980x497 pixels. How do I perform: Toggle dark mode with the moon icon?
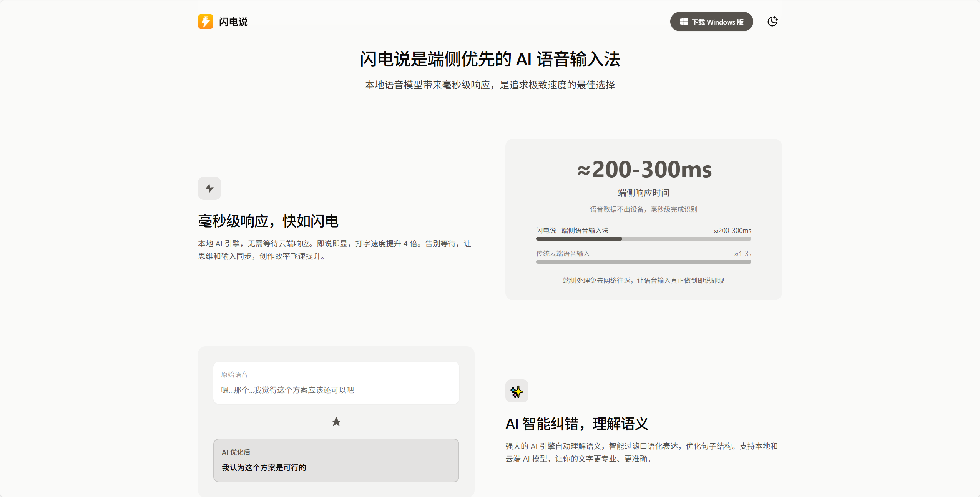pos(772,22)
